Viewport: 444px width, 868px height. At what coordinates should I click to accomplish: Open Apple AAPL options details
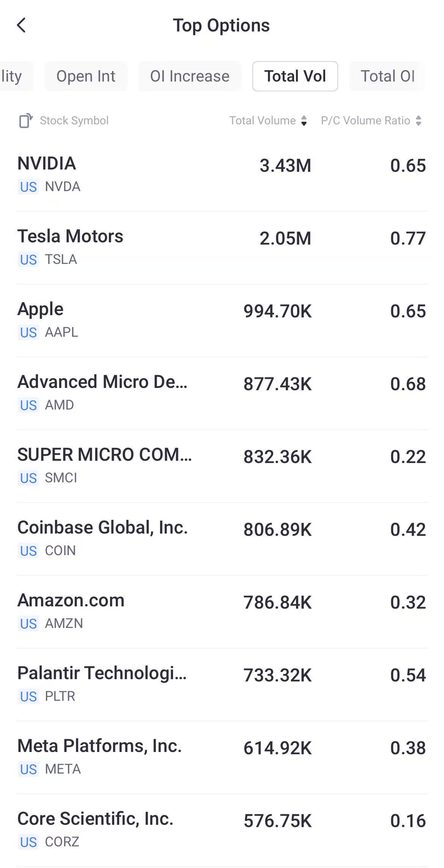pos(222,320)
